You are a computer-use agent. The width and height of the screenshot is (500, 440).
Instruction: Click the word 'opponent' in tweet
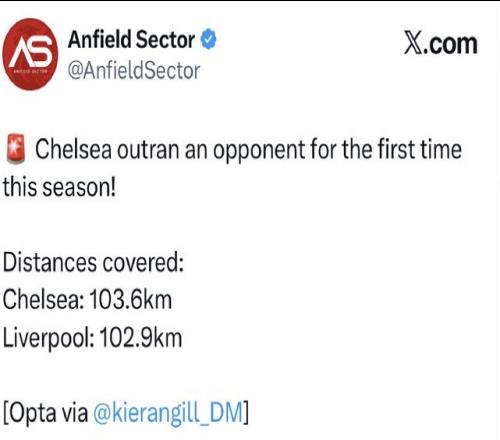pos(259,151)
